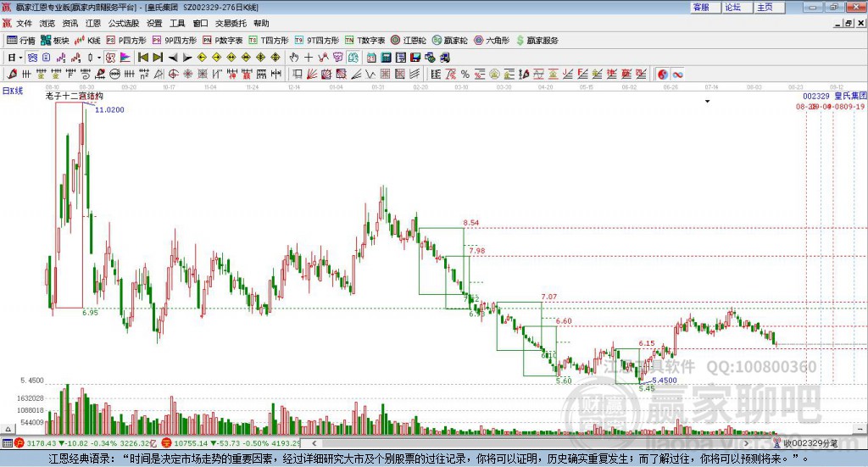Click the 主页 homepage button

770,7
